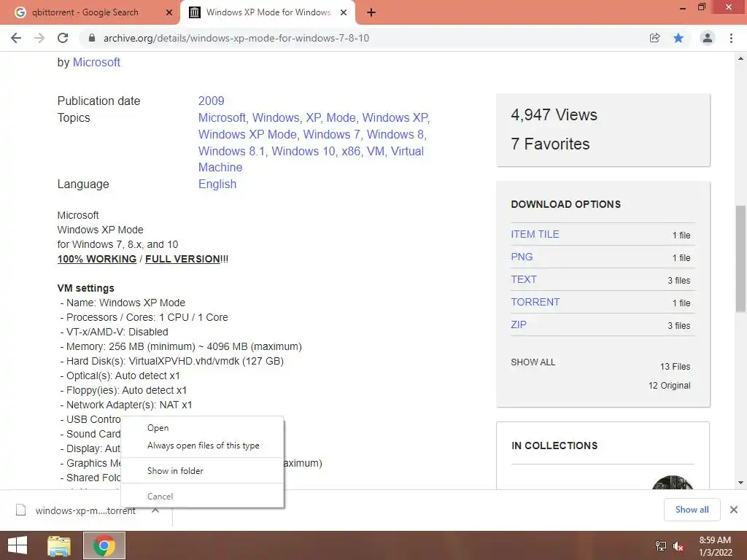The image size is (747, 560).
Task: Click the 12 Original count
Action: click(669, 386)
